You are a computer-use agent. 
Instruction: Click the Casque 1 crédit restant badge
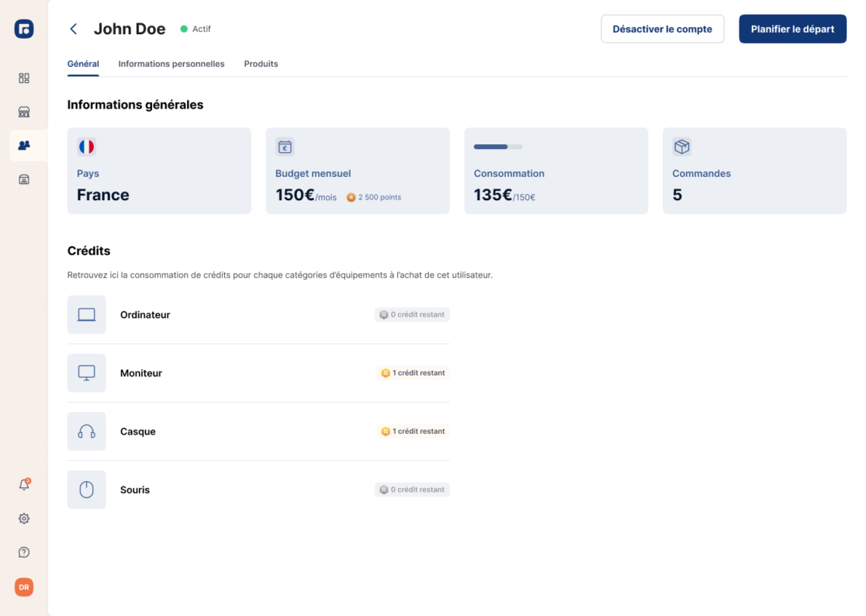coord(413,431)
